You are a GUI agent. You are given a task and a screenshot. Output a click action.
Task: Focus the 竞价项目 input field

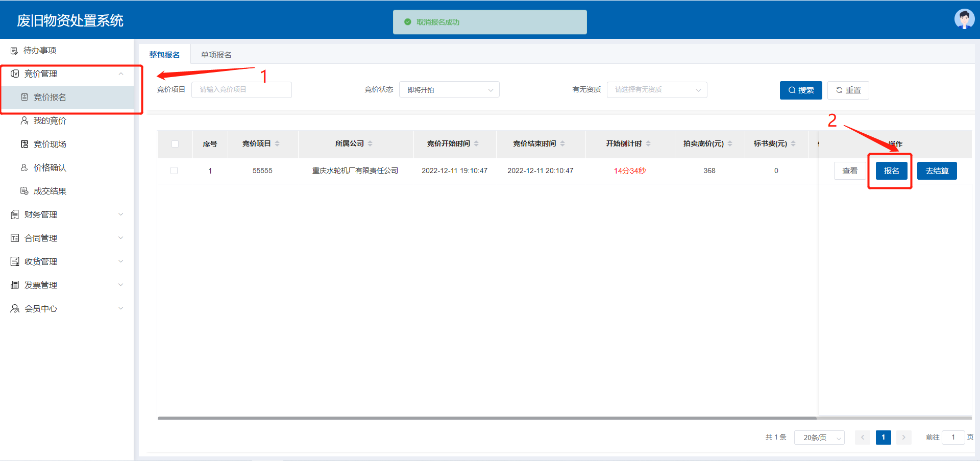tap(241, 90)
